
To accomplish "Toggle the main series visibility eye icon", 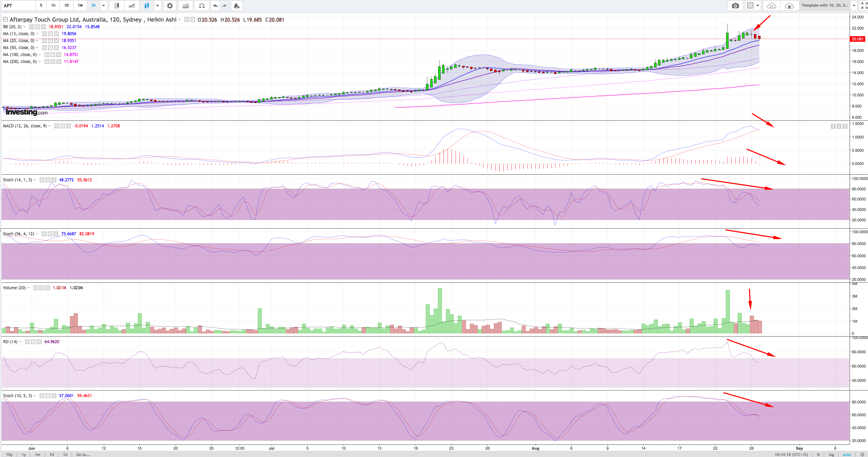I will (x=187, y=19).
